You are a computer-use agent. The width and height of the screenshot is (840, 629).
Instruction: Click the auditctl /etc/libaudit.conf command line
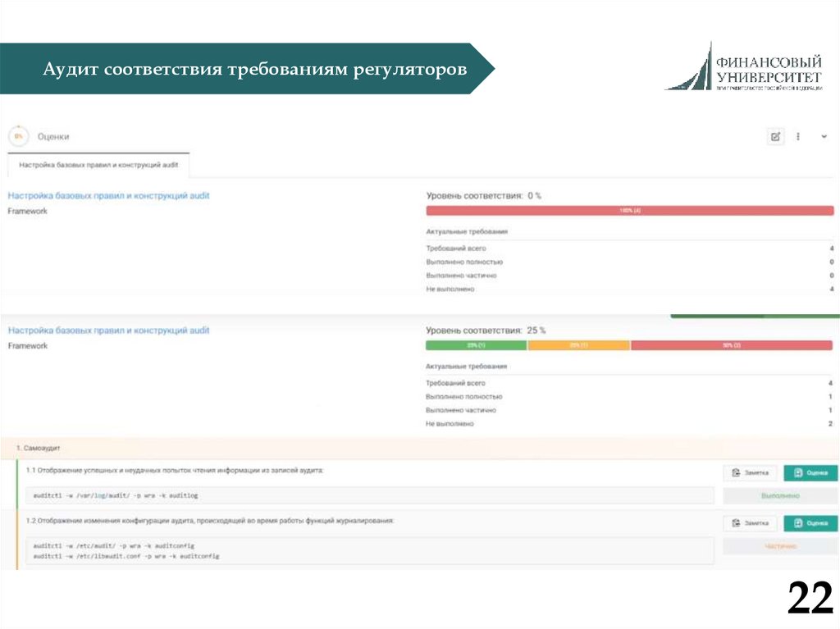click(x=126, y=556)
